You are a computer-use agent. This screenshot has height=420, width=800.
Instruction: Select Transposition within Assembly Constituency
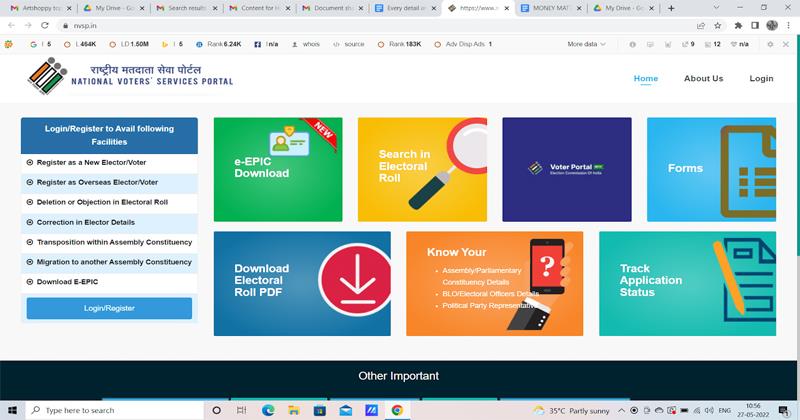click(x=109, y=242)
